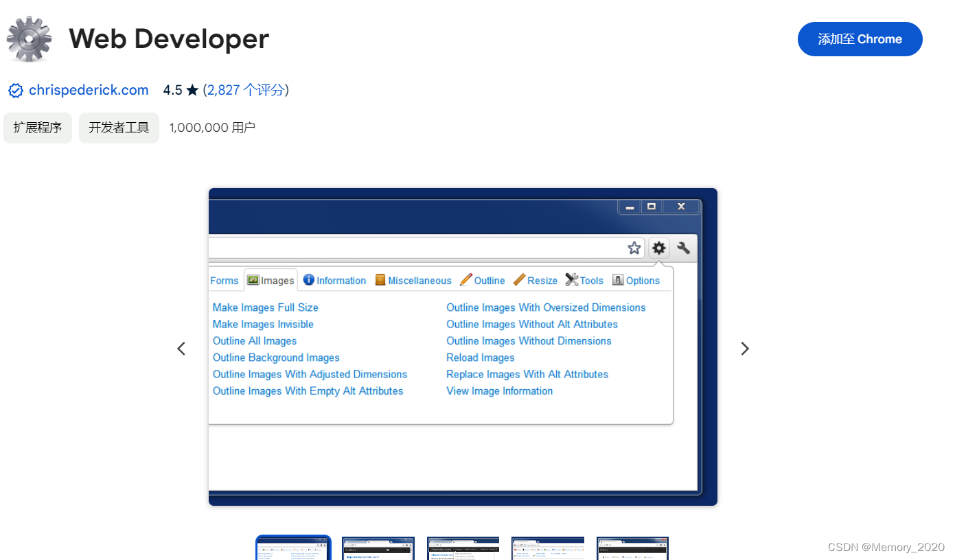Open the chrispederick.com publisher link
955x560 pixels.
[x=89, y=90]
